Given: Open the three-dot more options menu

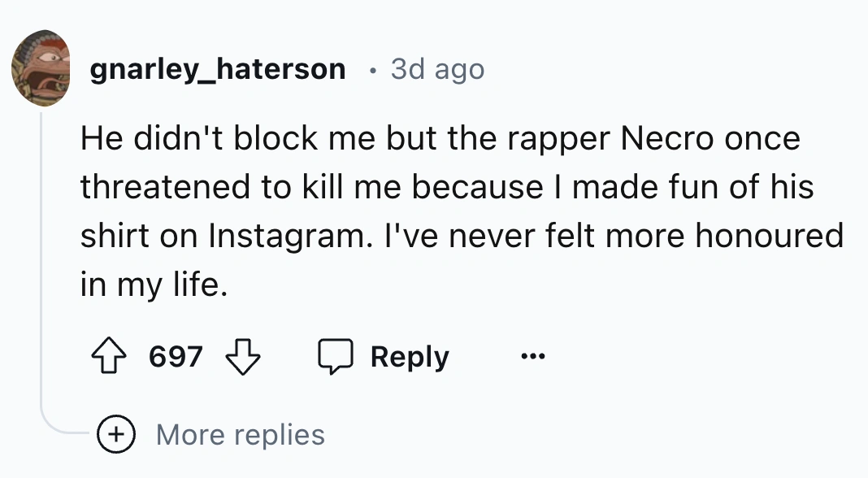Looking at the screenshot, I should click(532, 357).
